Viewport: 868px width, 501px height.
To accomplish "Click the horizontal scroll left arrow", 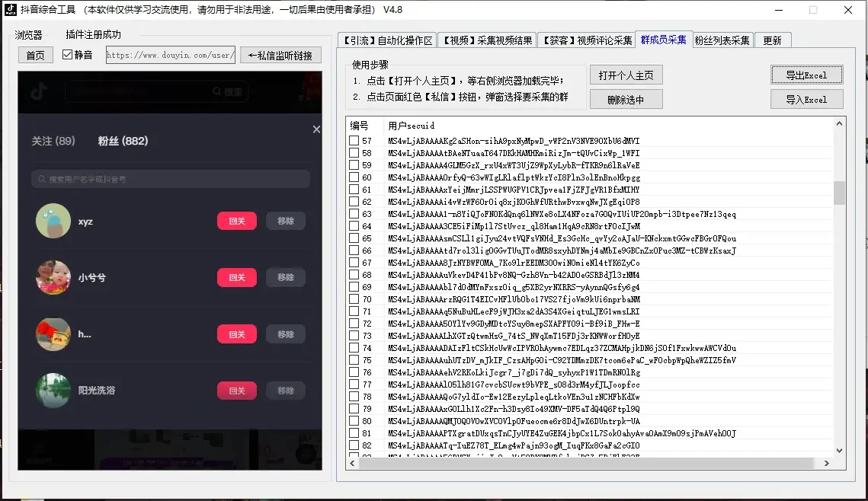I will coord(353,464).
